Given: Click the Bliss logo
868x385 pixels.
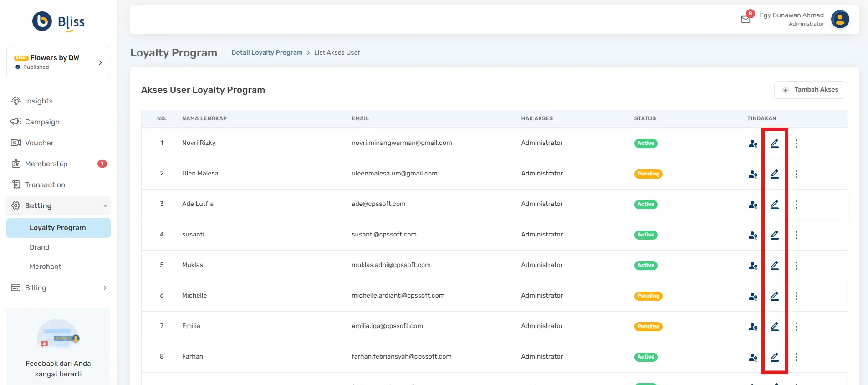Looking at the screenshot, I should coord(58,22).
